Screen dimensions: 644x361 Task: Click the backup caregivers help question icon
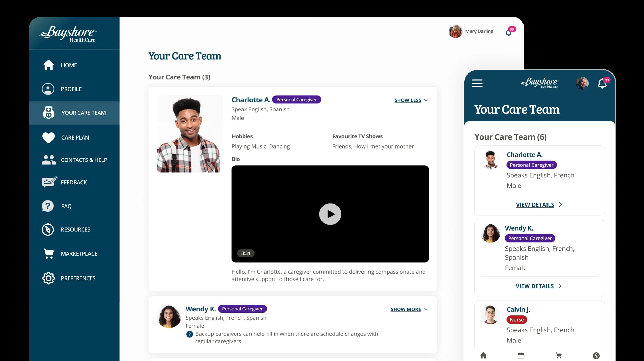[190, 334]
